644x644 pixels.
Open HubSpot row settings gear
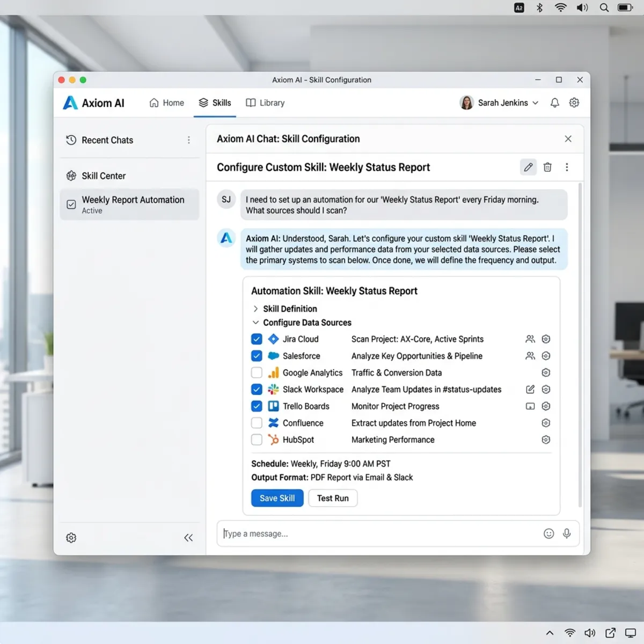click(546, 440)
